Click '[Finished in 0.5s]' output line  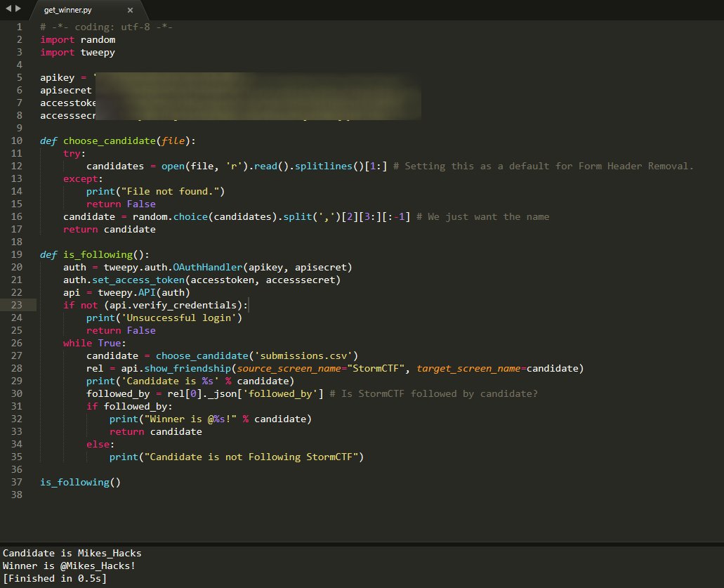pyautogui.click(x=55, y=578)
